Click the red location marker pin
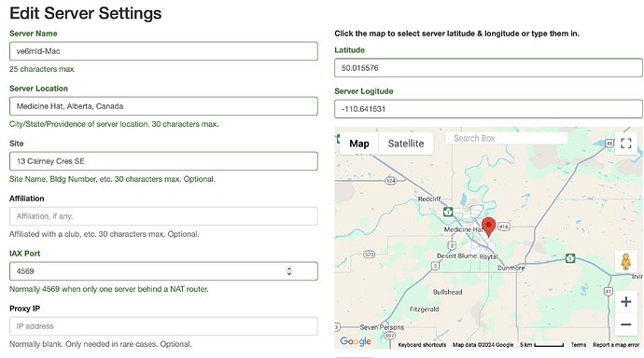 coord(488,227)
